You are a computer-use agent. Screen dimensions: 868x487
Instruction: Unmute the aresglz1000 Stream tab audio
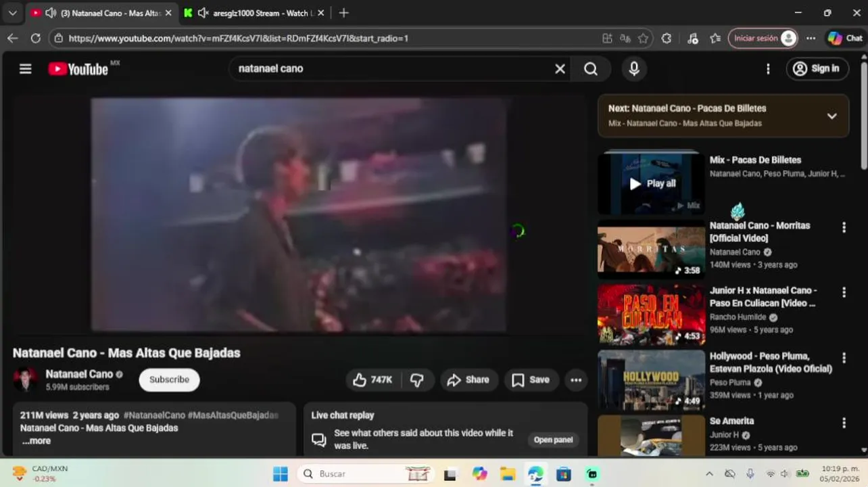point(203,13)
